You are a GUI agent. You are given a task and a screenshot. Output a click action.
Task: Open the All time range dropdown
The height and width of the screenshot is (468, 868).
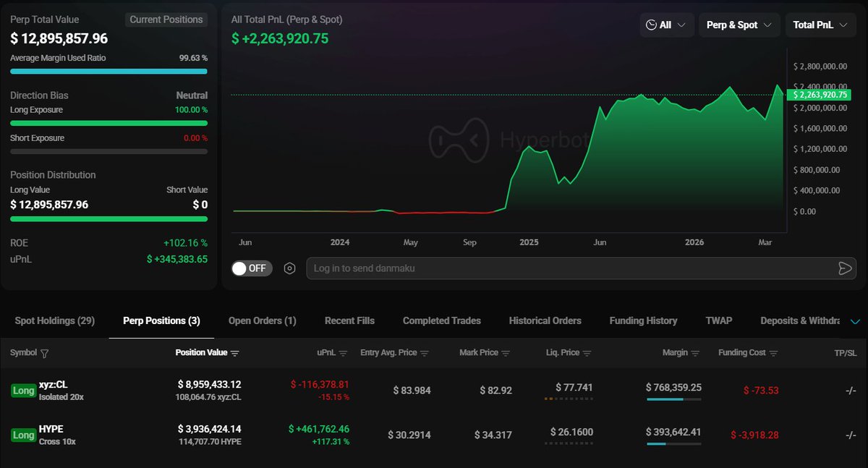pos(667,25)
